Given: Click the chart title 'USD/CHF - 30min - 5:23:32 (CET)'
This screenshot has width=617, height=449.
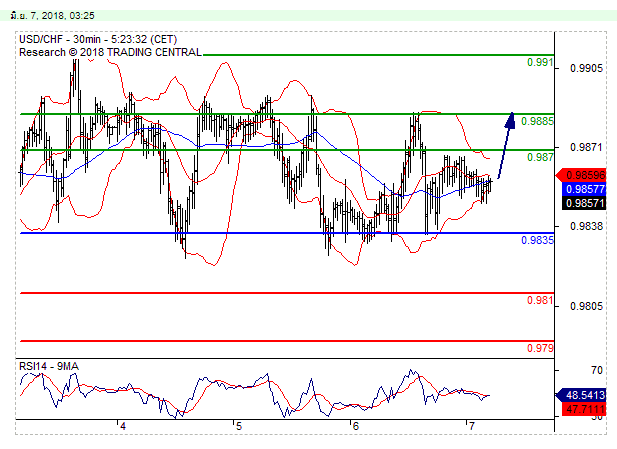Looking at the screenshot, I should pyautogui.click(x=98, y=39).
